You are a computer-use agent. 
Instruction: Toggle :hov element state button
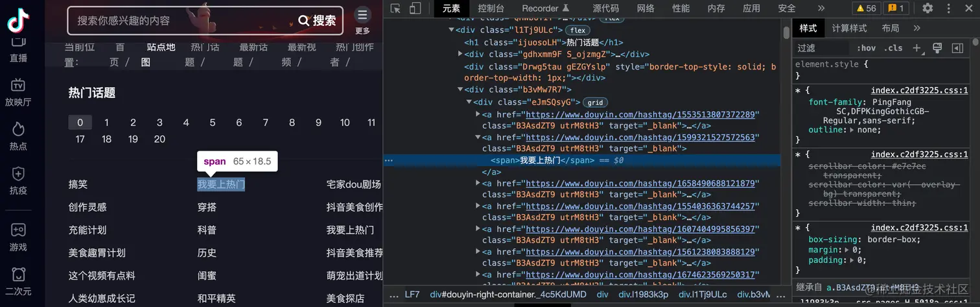[x=866, y=48]
